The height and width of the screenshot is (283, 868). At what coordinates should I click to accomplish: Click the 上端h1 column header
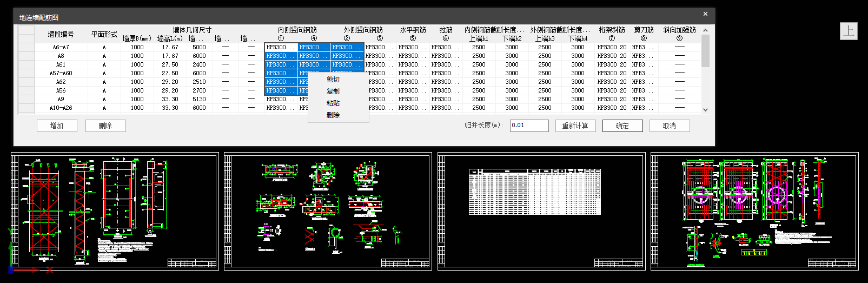(479, 39)
